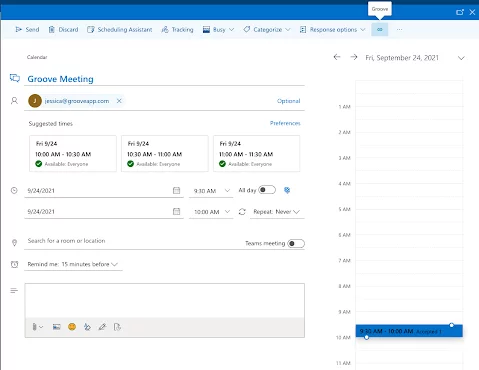Image resolution: width=479 pixels, height=370 pixels.
Task: Click the recurrence icon beside Repeat
Action: coord(242,212)
